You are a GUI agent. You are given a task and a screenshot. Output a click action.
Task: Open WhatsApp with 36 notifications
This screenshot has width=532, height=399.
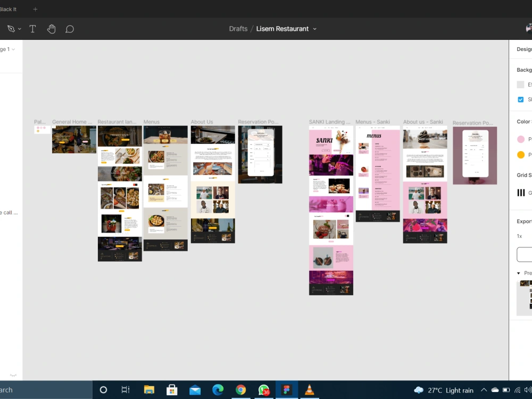coord(264,390)
